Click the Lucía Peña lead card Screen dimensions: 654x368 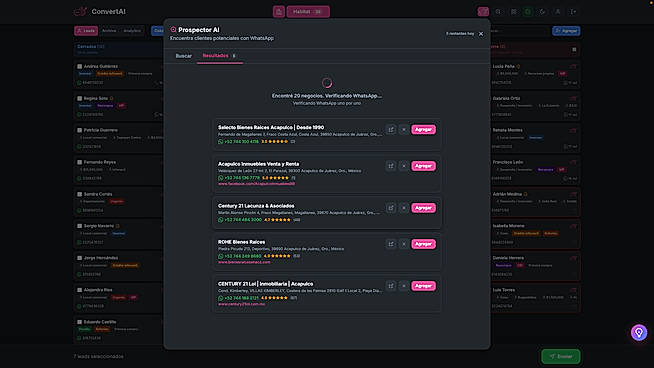535,75
